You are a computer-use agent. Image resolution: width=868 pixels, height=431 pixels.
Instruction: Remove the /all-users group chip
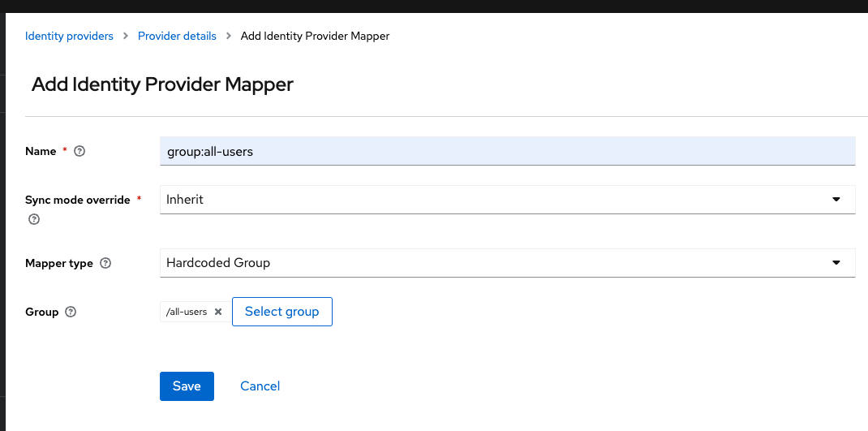[x=218, y=312]
